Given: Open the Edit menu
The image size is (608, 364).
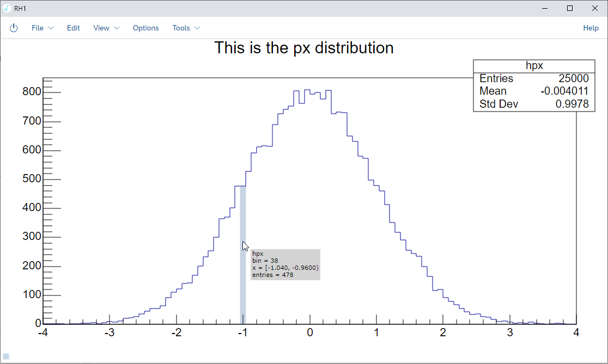Looking at the screenshot, I should tap(74, 28).
